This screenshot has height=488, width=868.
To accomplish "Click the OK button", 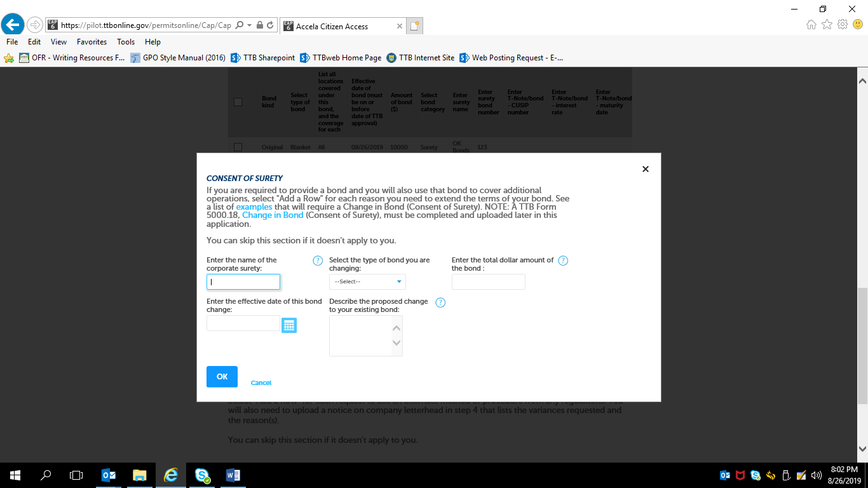I will (222, 377).
